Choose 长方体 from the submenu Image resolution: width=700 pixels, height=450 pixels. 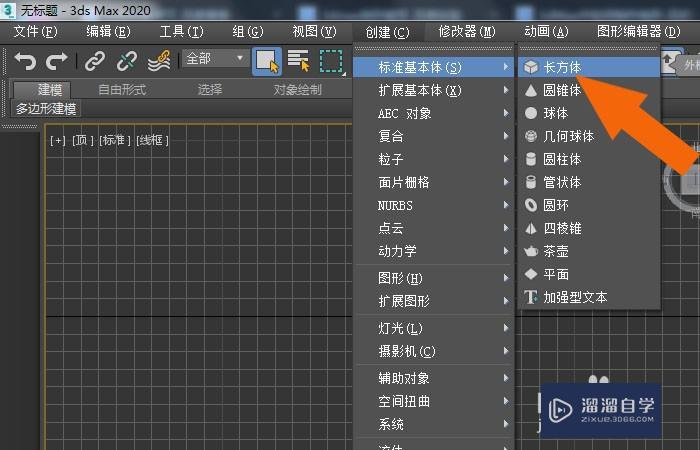pyautogui.click(x=589, y=67)
